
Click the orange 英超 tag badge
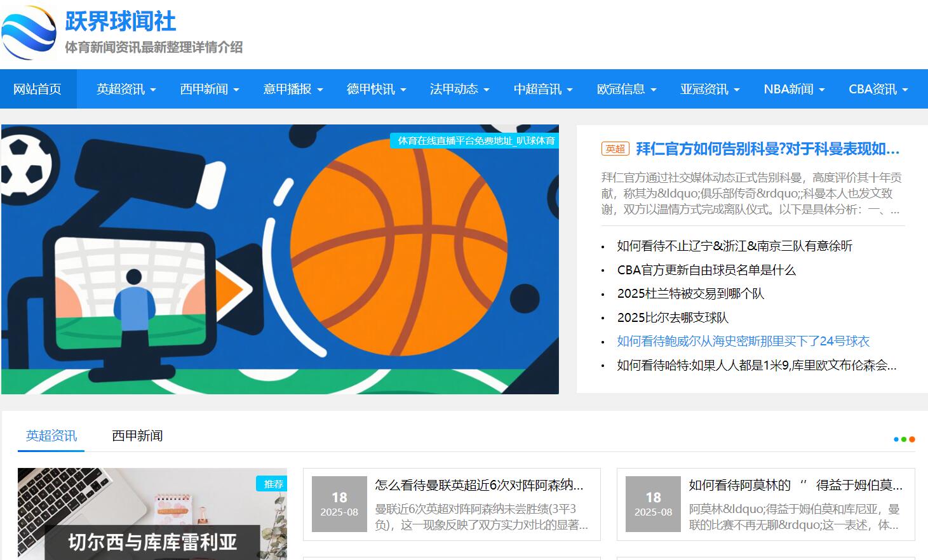(x=615, y=149)
